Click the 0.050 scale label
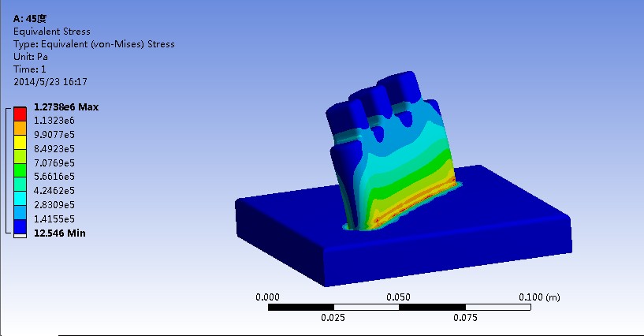 click(x=398, y=297)
